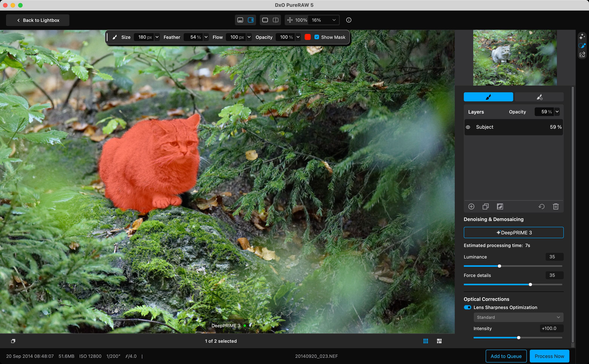Switch to large mosaic grid icon

click(439, 341)
